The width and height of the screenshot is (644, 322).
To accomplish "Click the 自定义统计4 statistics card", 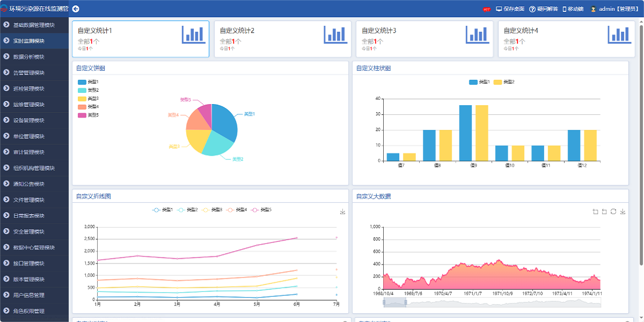I will tap(567, 39).
